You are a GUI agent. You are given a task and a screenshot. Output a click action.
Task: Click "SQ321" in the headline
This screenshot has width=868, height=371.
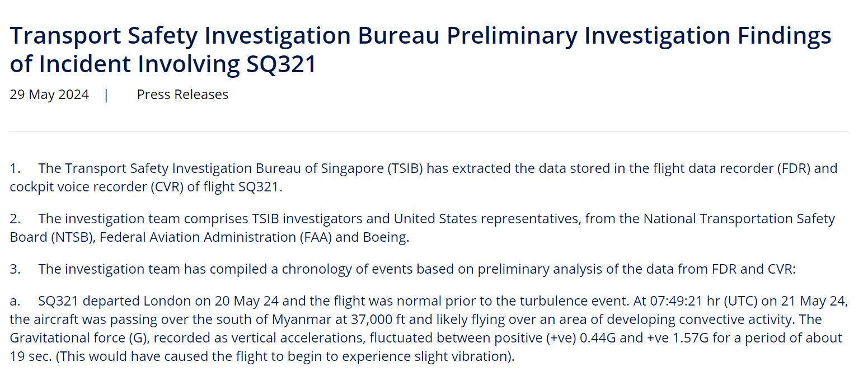pos(281,64)
